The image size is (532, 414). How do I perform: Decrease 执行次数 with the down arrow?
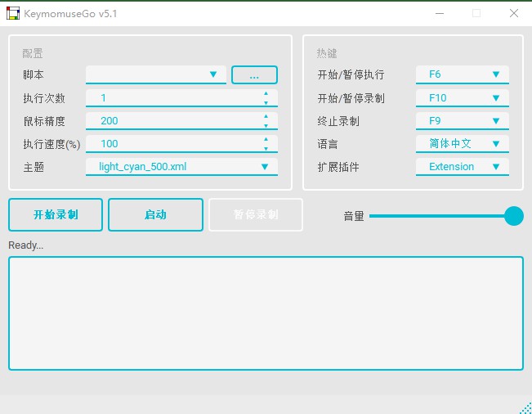266,102
